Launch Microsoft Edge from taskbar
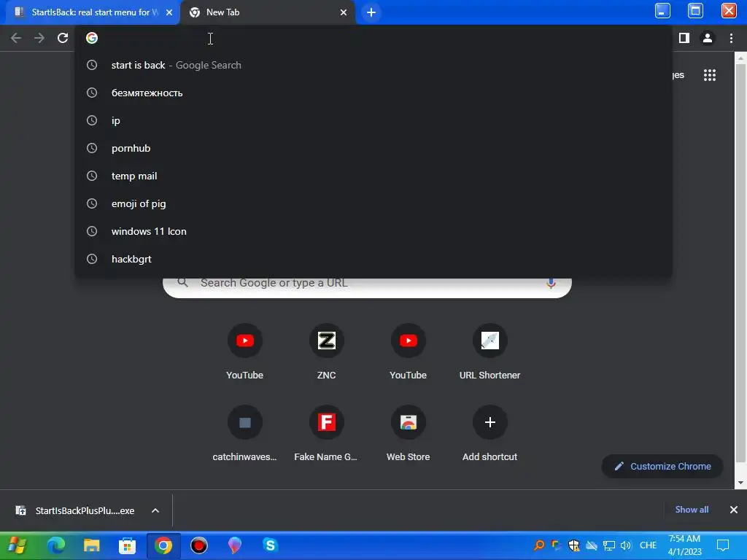Screen dimensions: 747x560 tap(55, 545)
